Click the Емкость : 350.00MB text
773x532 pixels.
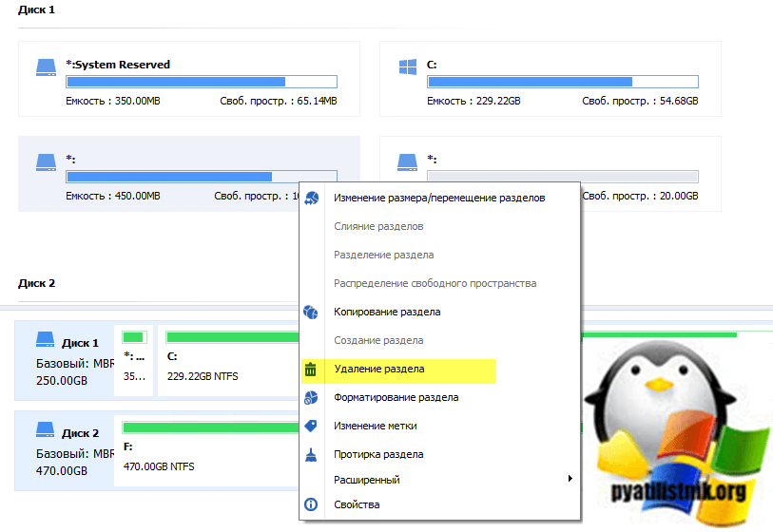tap(113, 101)
